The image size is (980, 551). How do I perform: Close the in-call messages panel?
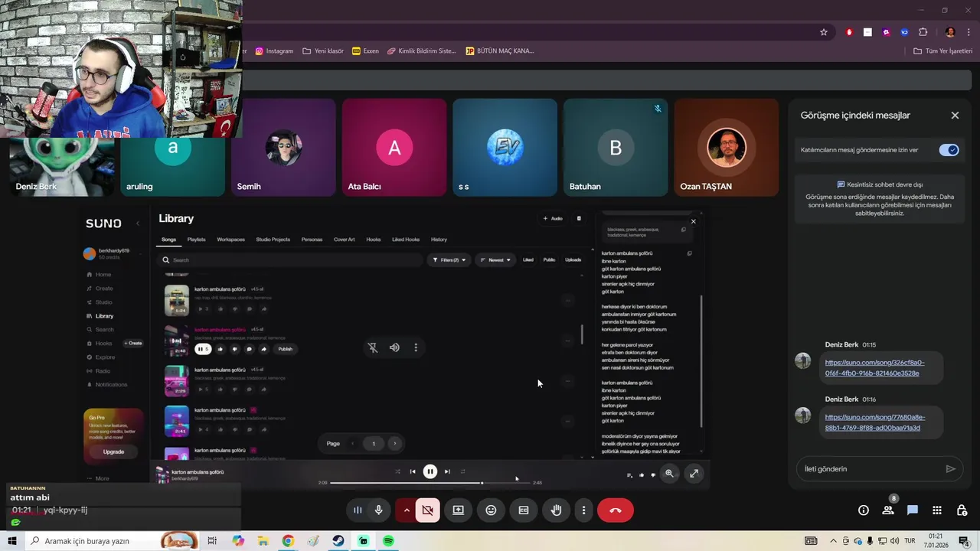(955, 116)
